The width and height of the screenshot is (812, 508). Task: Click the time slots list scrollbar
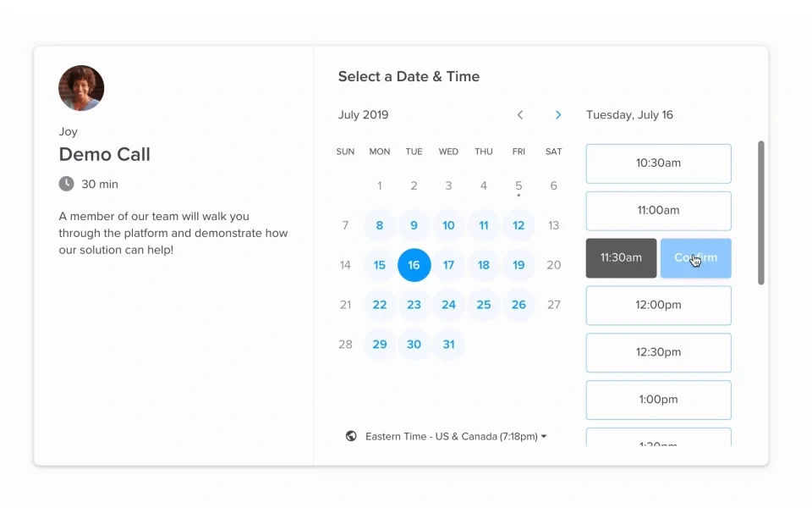(x=760, y=213)
